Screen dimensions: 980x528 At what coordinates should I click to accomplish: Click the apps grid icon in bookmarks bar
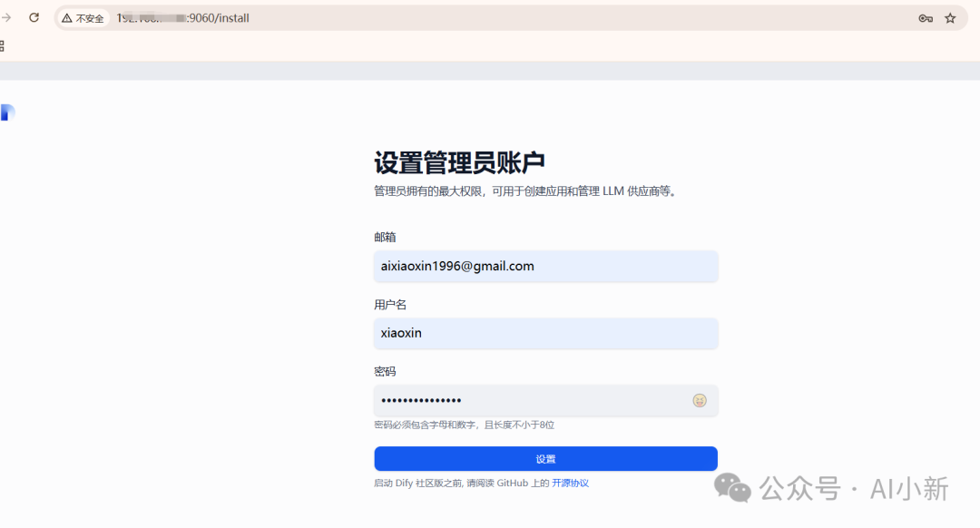click(2, 45)
